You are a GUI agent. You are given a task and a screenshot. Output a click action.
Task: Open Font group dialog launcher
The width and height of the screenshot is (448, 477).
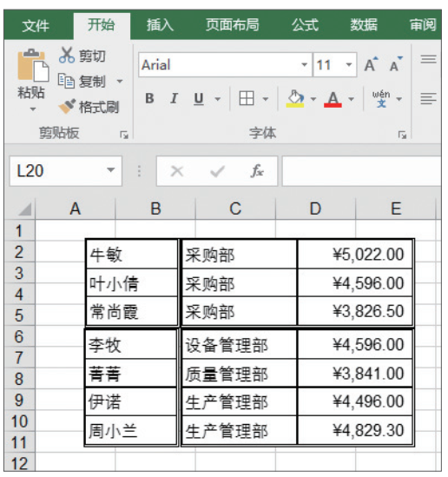(x=402, y=135)
